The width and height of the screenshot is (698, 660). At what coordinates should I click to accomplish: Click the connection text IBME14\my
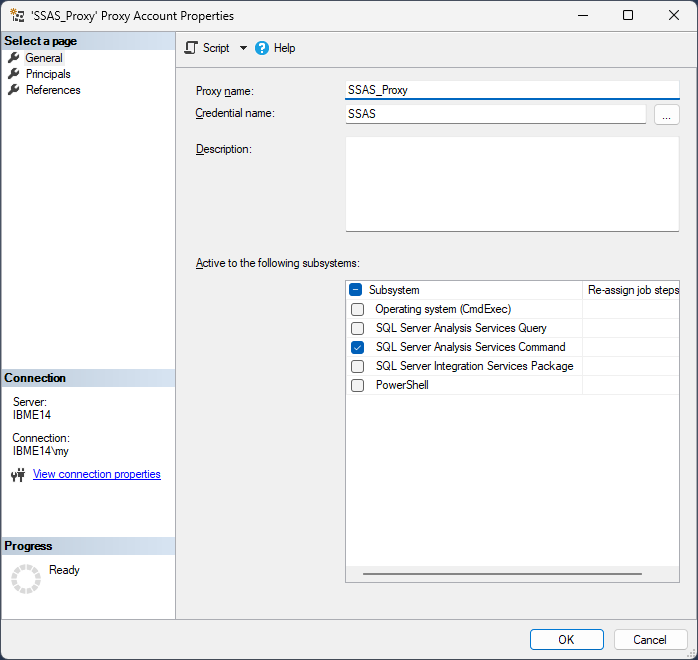[41, 451]
